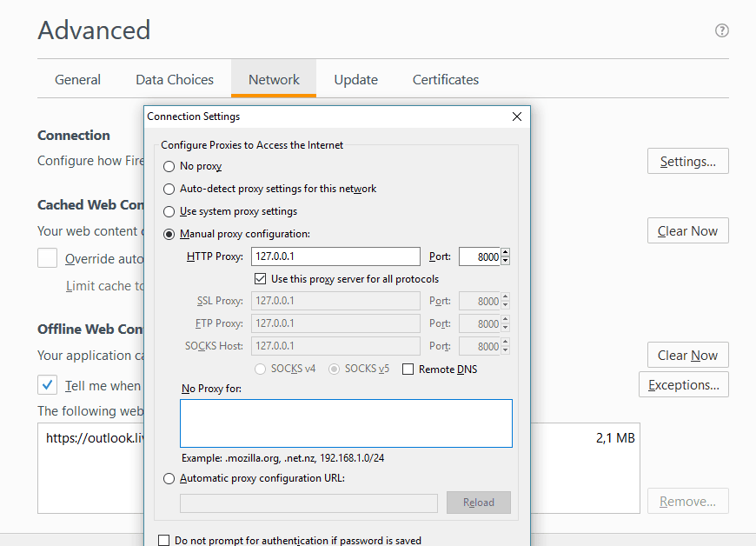Select the No proxy option
The image size is (756, 546).
(x=169, y=166)
